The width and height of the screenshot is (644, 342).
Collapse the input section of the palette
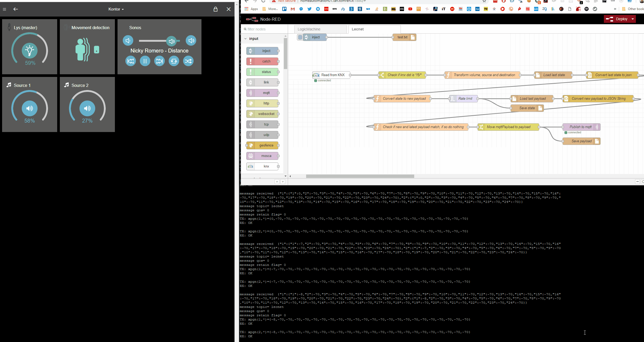pyautogui.click(x=246, y=38)
